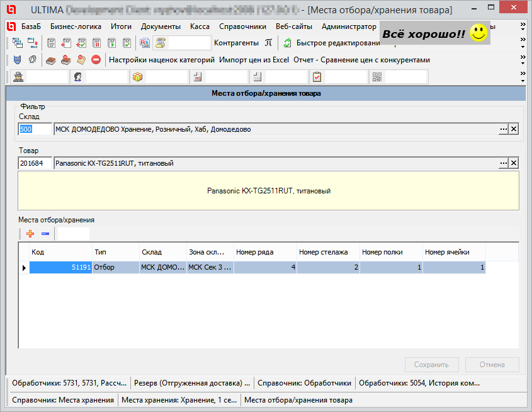Screen dimensions: 532x412
Task: Expand overflow chevron of search fields toolbar
Action: pos(523,77)
